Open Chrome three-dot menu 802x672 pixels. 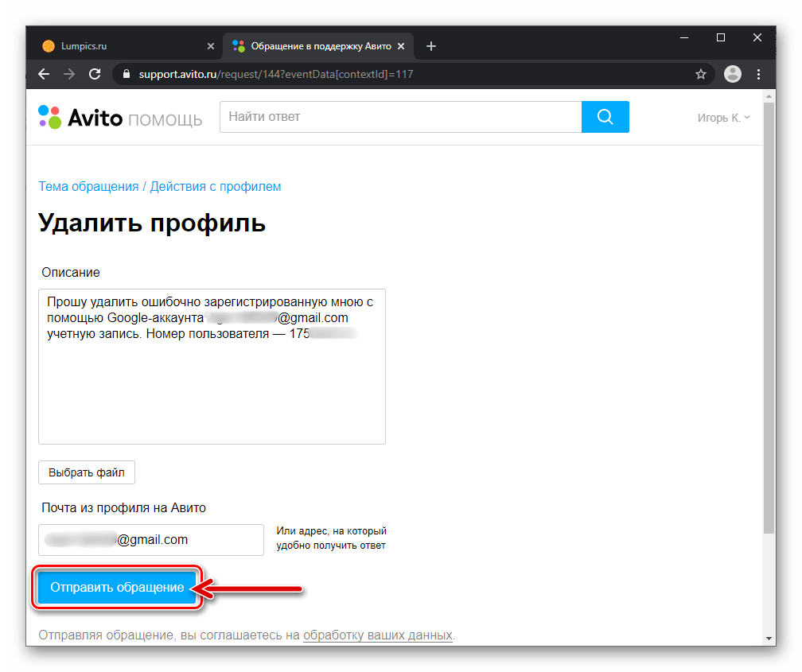758,74
